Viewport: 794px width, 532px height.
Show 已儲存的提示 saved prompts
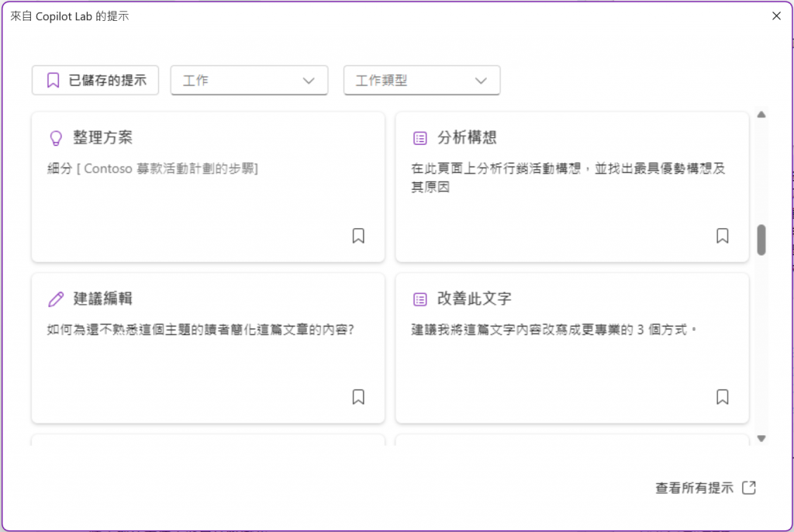click(x=95, y=80)
